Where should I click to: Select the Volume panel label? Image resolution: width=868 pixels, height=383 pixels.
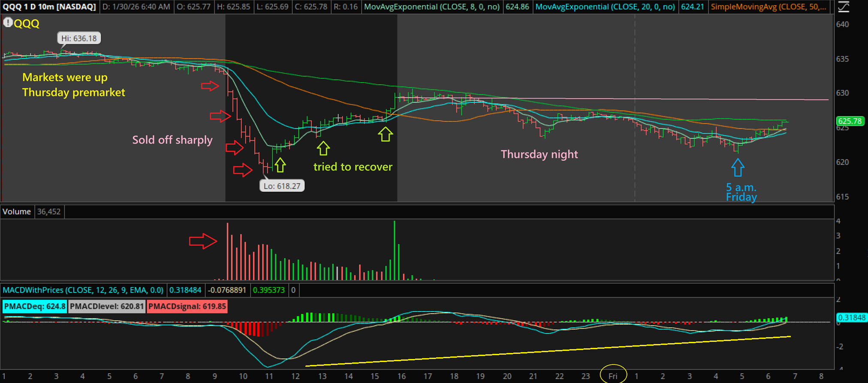click(17, 212)
